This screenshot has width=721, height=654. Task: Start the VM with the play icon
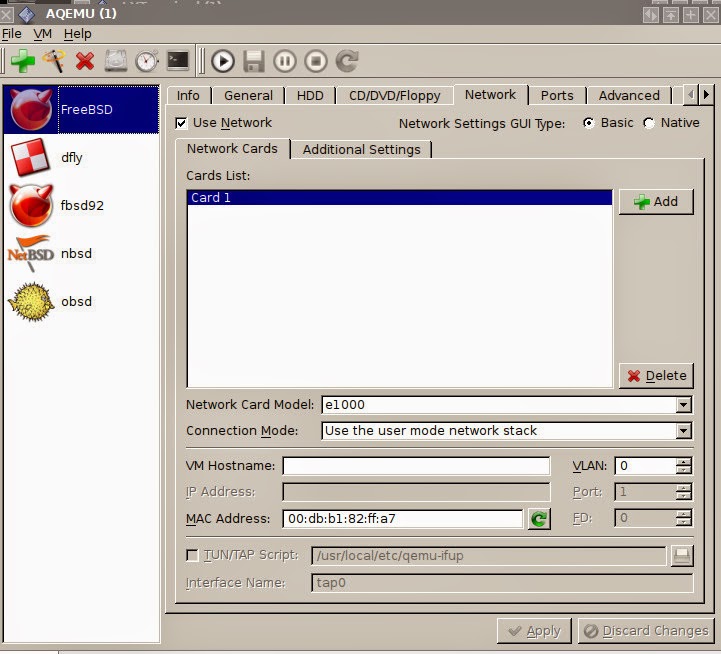223,61
